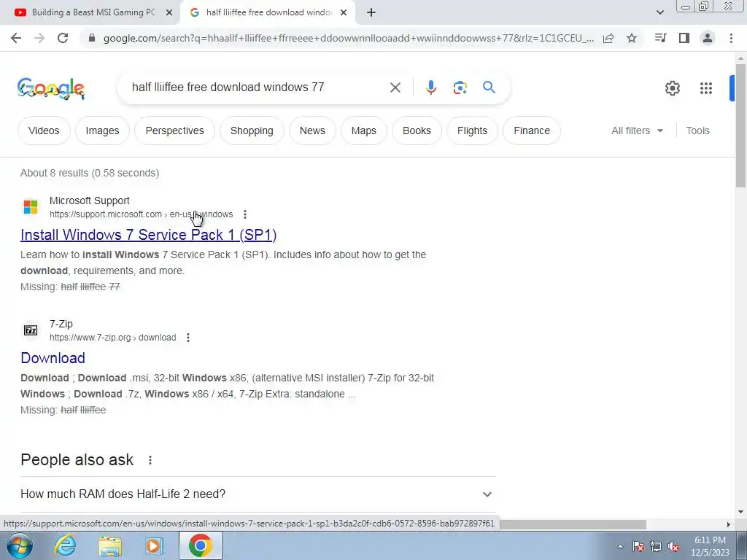Switch to Maps results
The width and height of the screenshot is (747, 560).
coord(363,131)
